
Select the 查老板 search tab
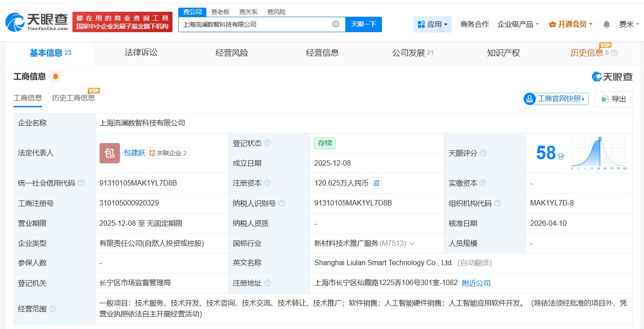click(220, 12)
